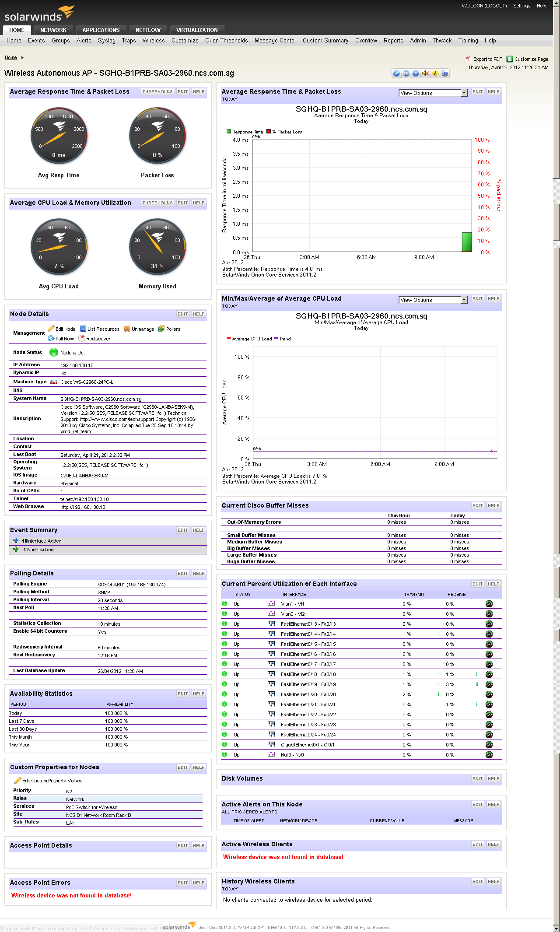
Task: Click the Home breadcrumb link
Action: tap(11, 57)
